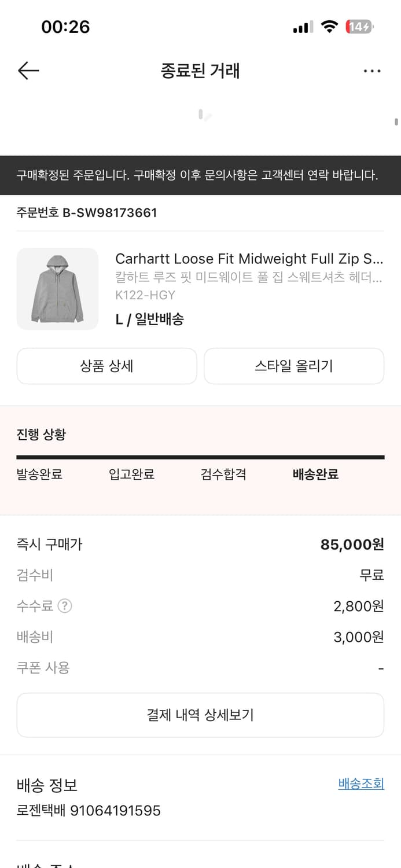Tap the progress bar under 진행 상황

(200, 456)
